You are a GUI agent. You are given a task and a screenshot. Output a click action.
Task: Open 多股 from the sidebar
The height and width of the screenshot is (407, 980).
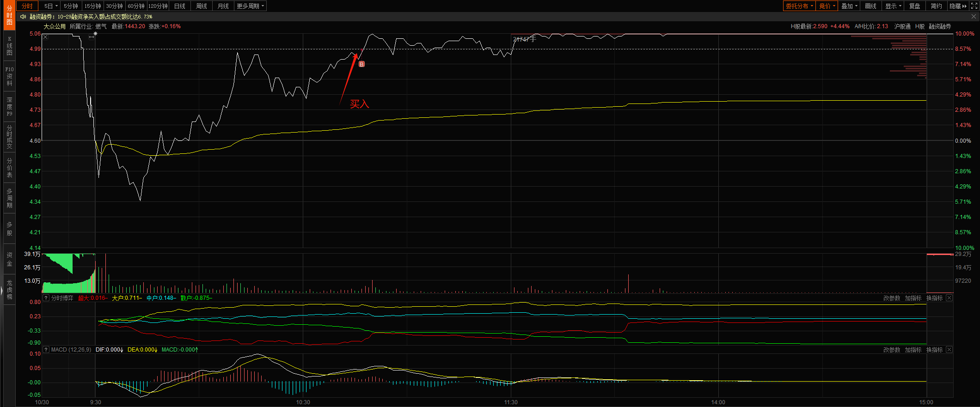click(x=9, y=229)
